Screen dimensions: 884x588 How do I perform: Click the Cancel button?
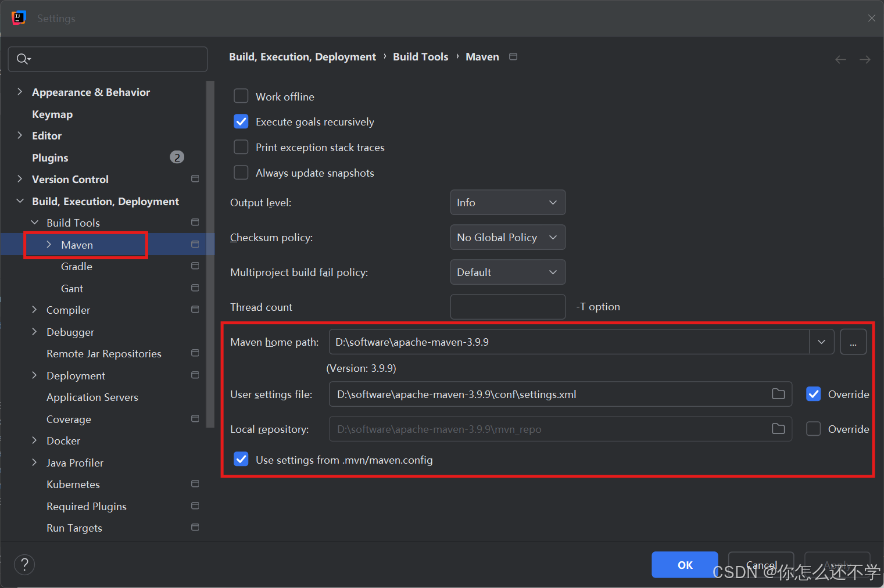point(761,565)
